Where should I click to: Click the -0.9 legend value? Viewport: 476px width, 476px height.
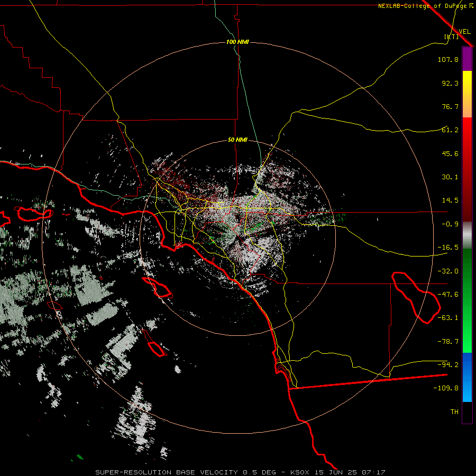450,224
